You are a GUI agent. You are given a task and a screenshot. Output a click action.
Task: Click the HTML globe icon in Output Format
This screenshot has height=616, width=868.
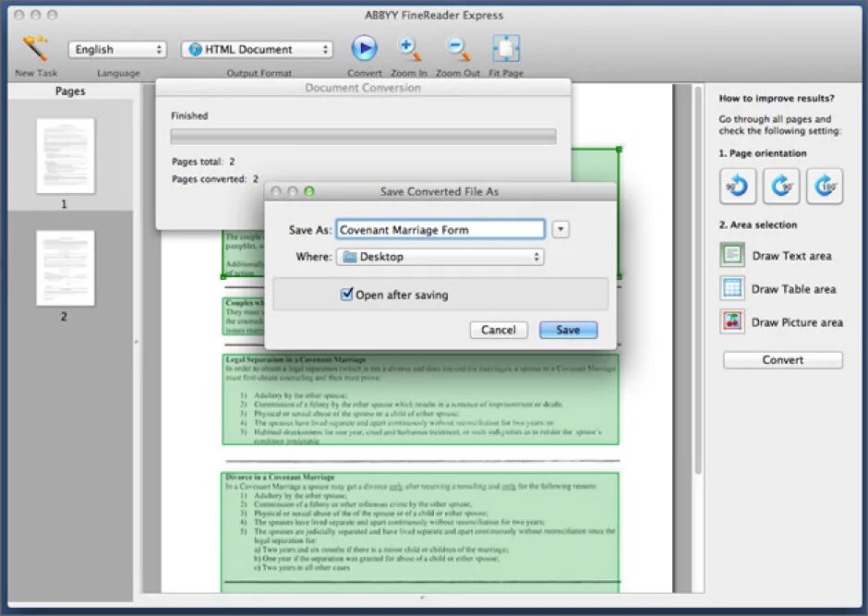click(x=195, y=50)
